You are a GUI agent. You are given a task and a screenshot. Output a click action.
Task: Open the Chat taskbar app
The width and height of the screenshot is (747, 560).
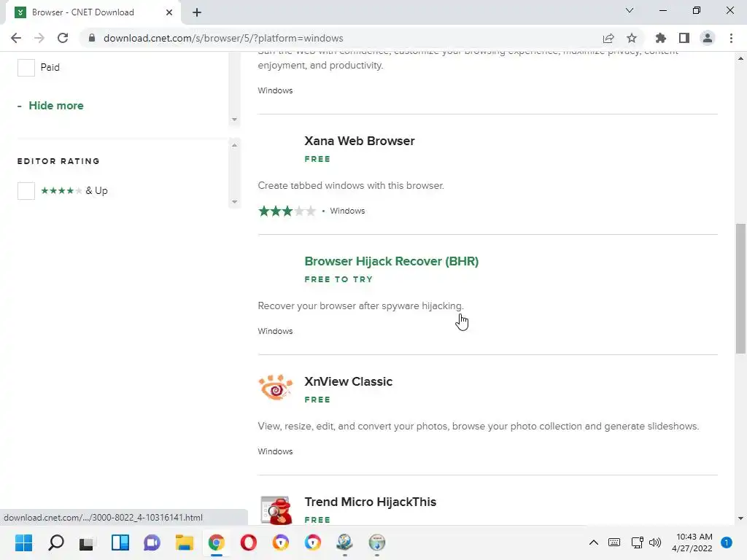pos(152,542)
